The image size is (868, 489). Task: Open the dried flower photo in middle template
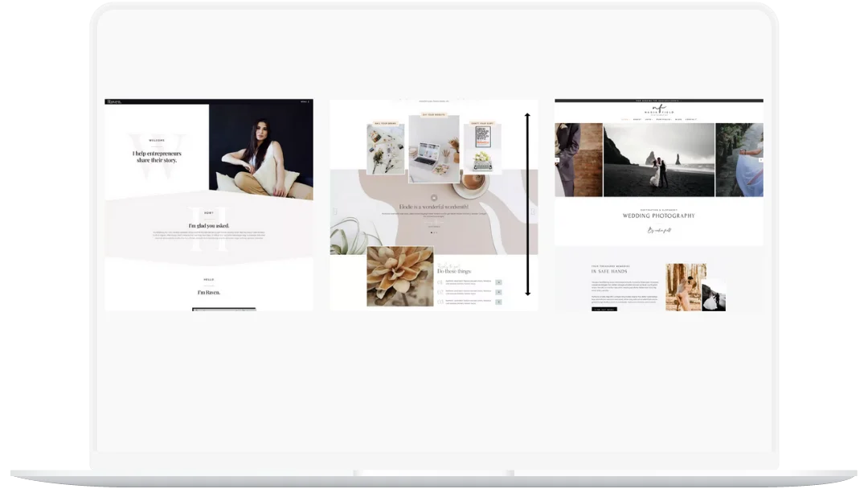[x=399, y=277]
